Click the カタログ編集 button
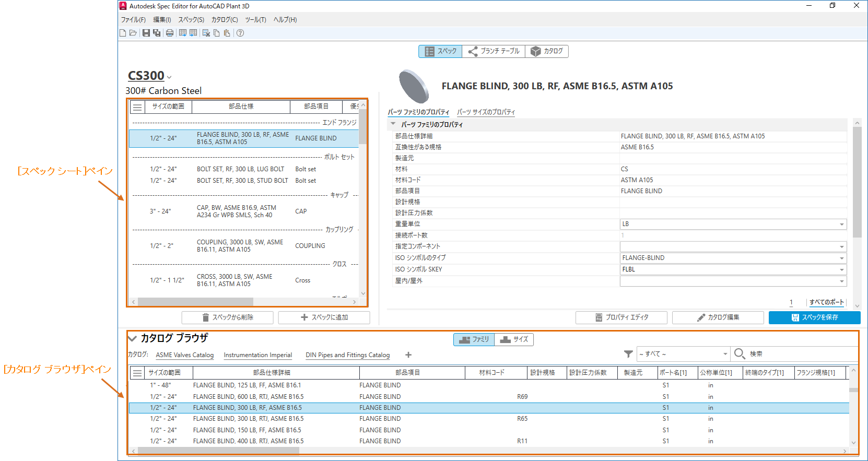Image resolution: width=868 pixels, height=461 pixels. coord(718,317)
